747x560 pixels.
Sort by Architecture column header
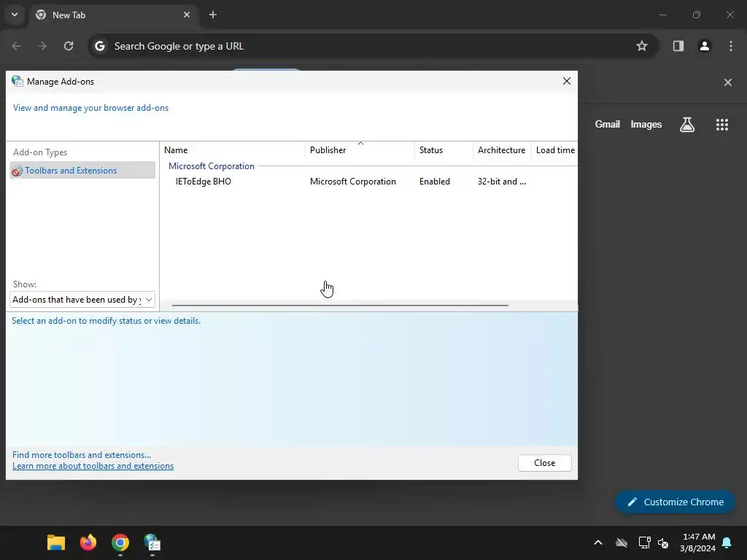(x=502, y=150)
